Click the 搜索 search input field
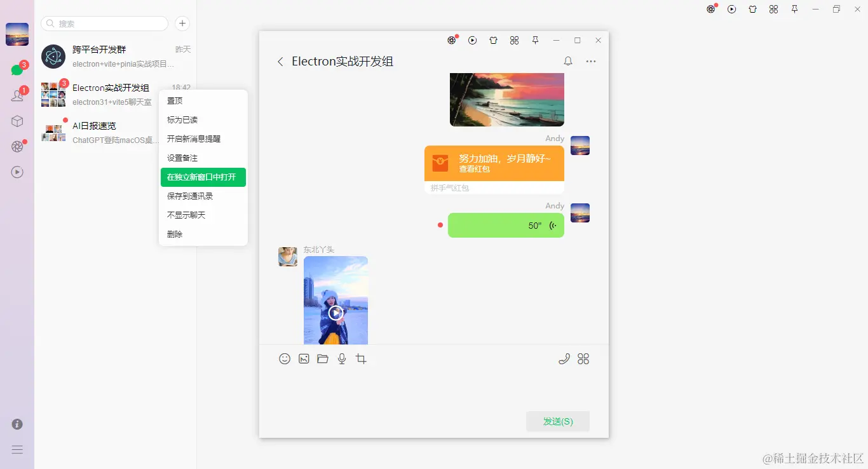 104,23
